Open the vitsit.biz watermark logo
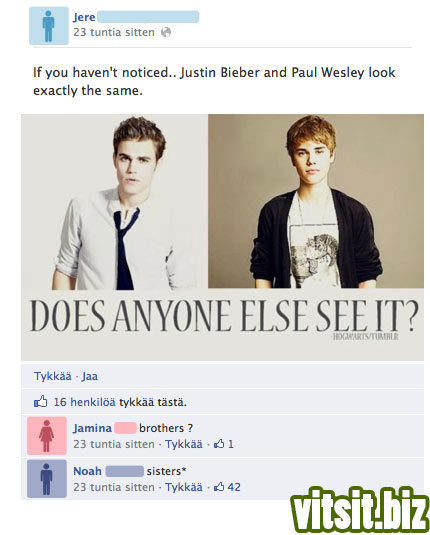Screen dimensions: 430x535 [360, 510]
